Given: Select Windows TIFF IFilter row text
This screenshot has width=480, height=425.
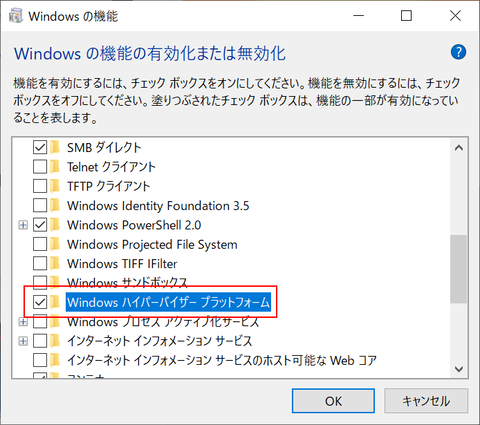Looking at the screenshot, I should click(x=122, y=263).
